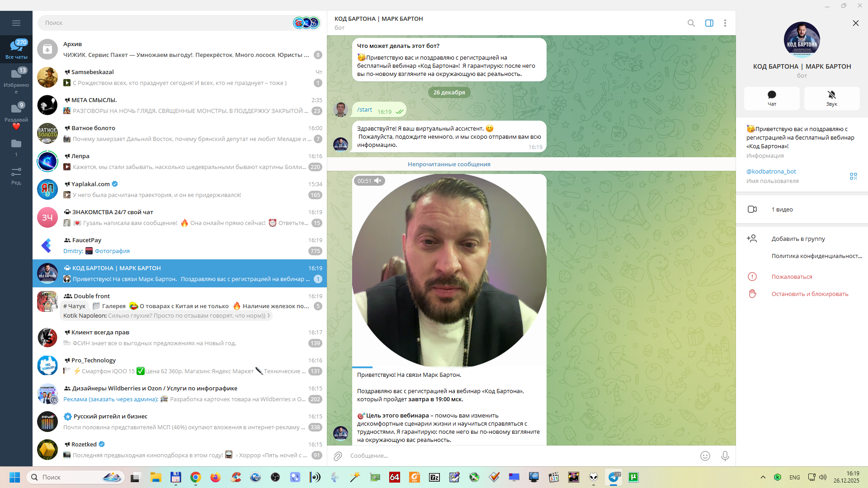Click the @kodbatrona_bot username link
The width and height of the screenshot is (868, 488).
771,171
